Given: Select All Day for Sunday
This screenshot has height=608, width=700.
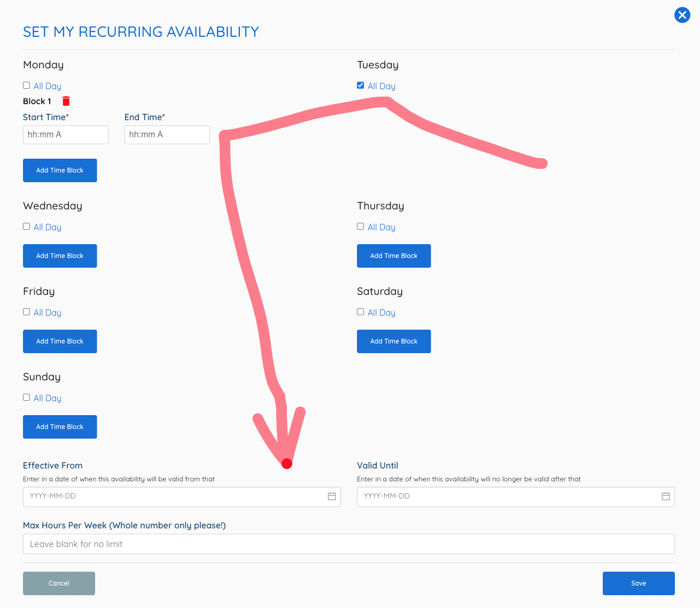Looking at the screenshot, I should tap(27, 397).
